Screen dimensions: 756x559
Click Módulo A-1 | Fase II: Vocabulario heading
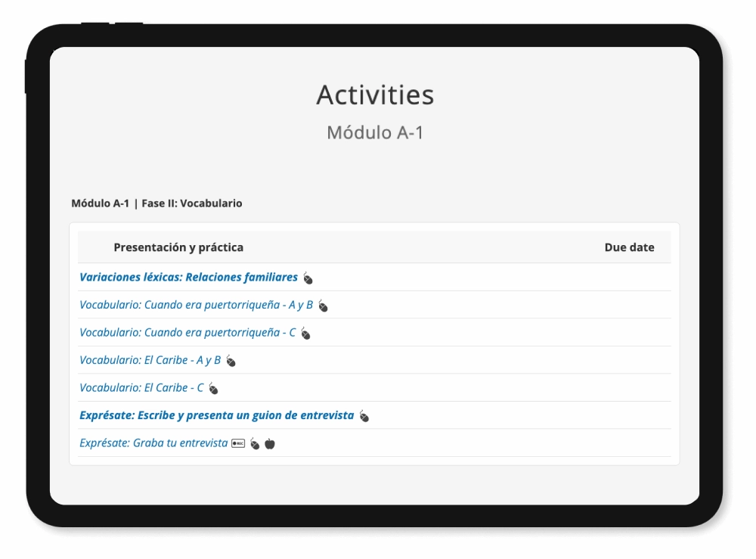(156, 203)
